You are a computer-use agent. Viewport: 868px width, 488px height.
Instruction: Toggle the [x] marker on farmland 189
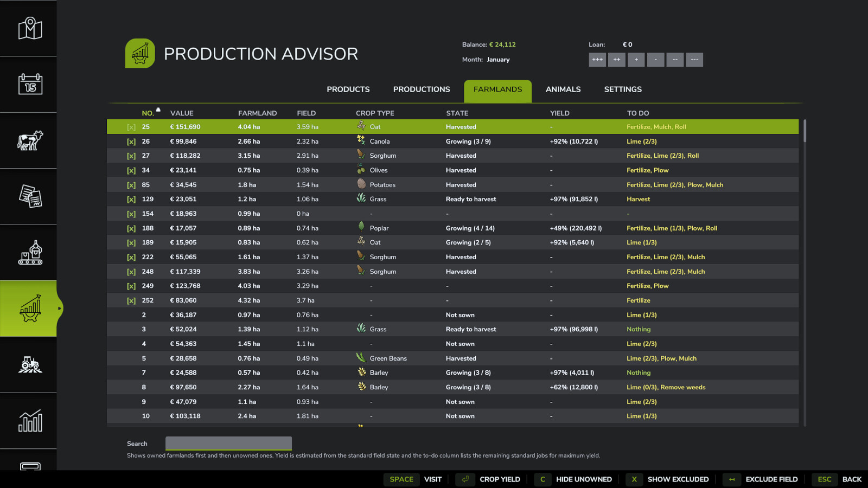coord(131,243)
